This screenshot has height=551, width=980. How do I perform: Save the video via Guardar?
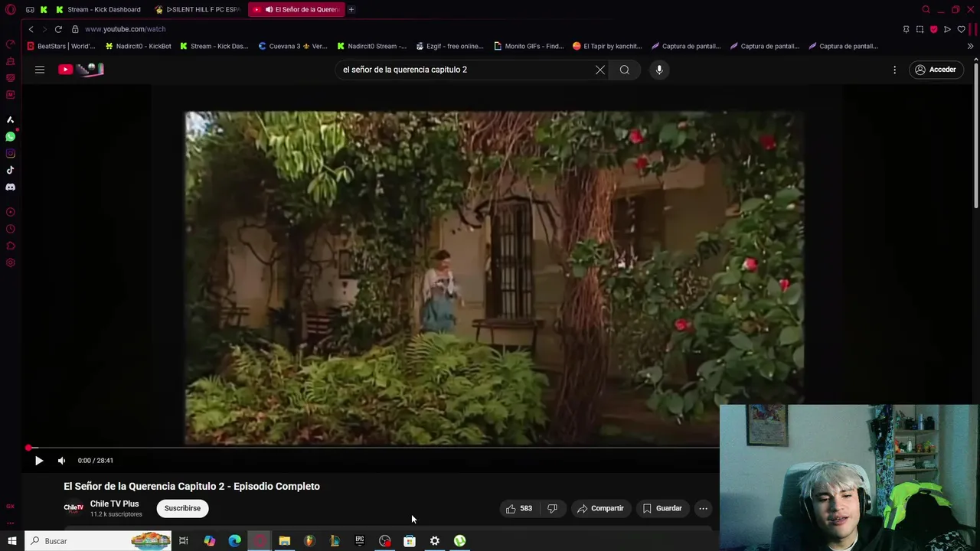662,508
